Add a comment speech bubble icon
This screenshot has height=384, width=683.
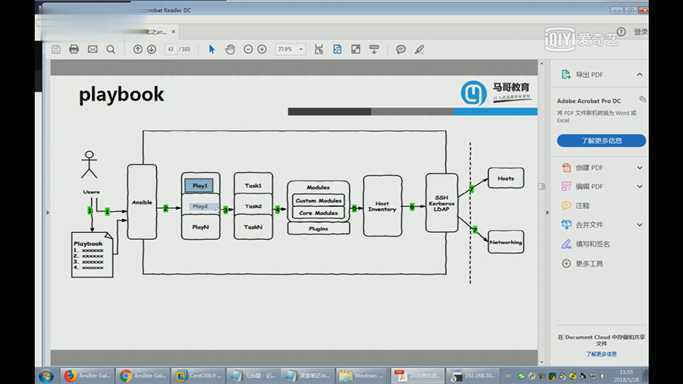point(401,49)
